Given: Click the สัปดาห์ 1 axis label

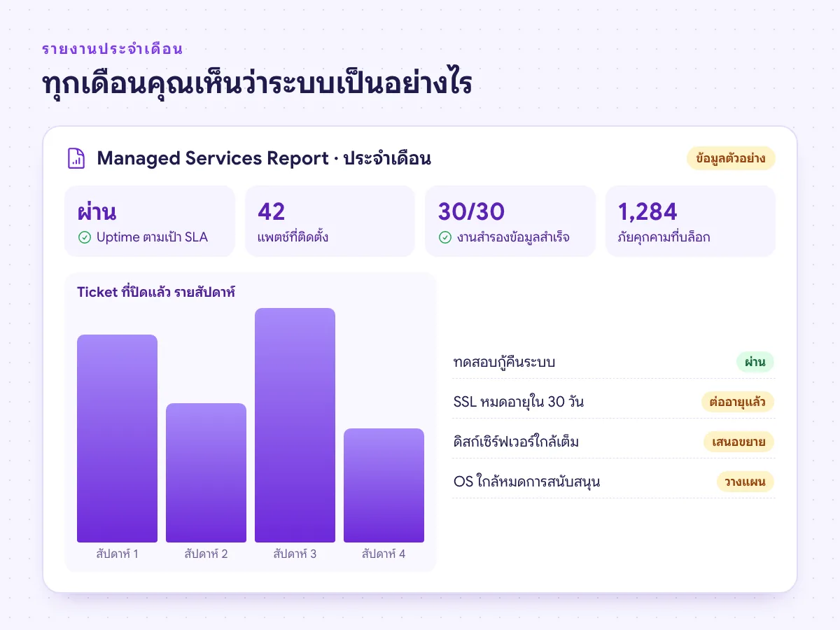Looking at the screenshot, I should pyautogui.click(x=117, y=554).
